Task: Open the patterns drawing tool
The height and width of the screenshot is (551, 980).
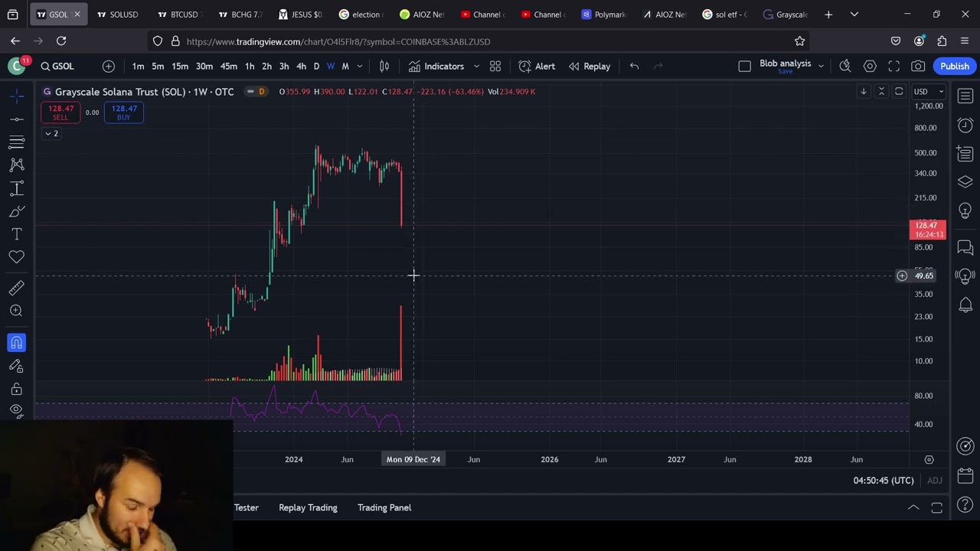Action: tap(16, 165)
